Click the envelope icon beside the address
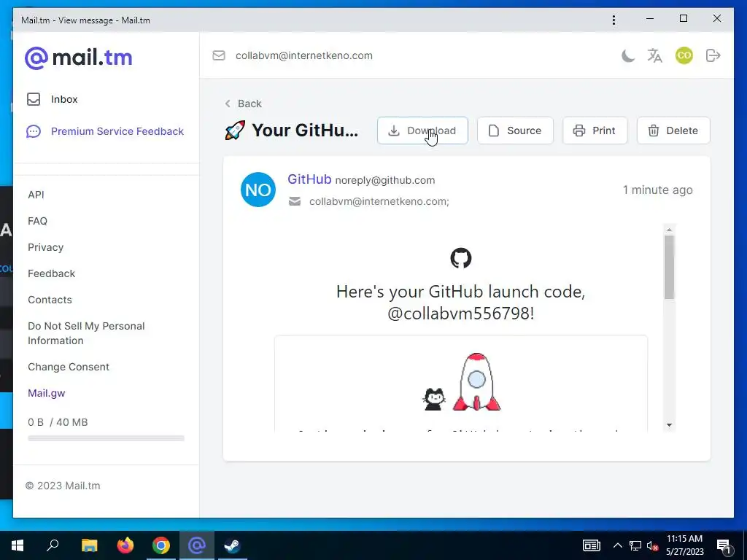 point(219,55)
